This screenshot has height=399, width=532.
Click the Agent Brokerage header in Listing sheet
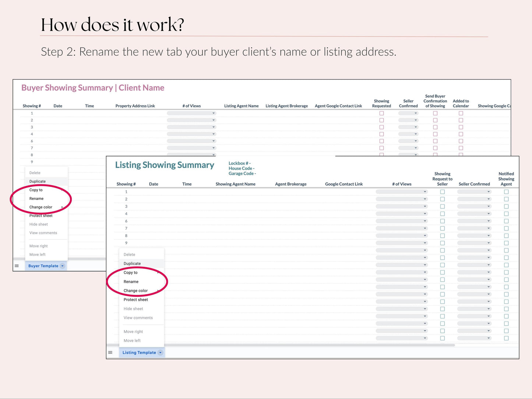pos(291,184)
